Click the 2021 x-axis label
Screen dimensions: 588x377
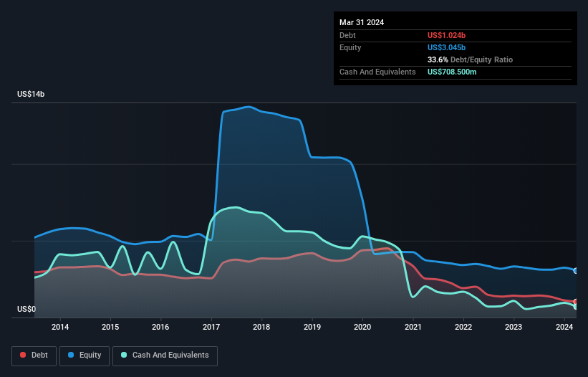click(x=413, y=327)
